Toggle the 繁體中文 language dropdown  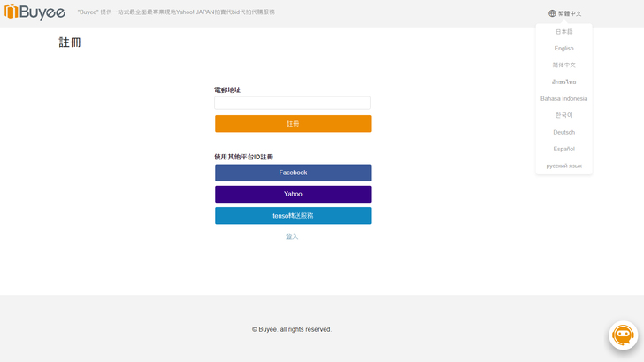click(x=565, y=13)
